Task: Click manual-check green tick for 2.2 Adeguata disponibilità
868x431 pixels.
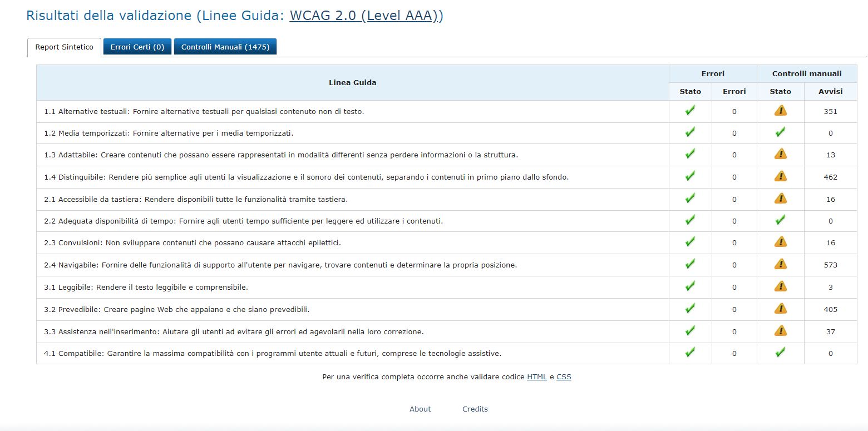Action: 780,220
